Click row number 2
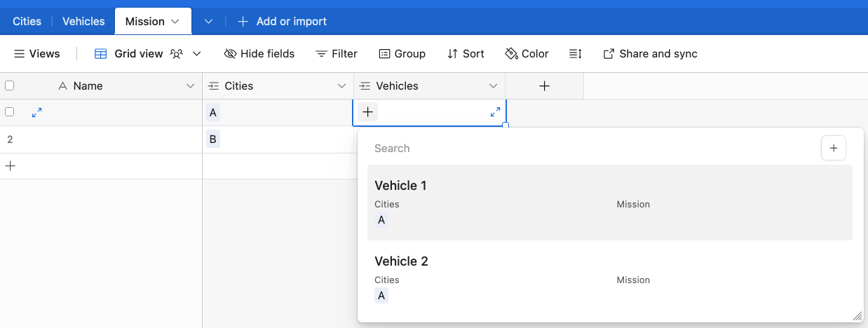The image size is (868, 328). [x=10, y=139]
